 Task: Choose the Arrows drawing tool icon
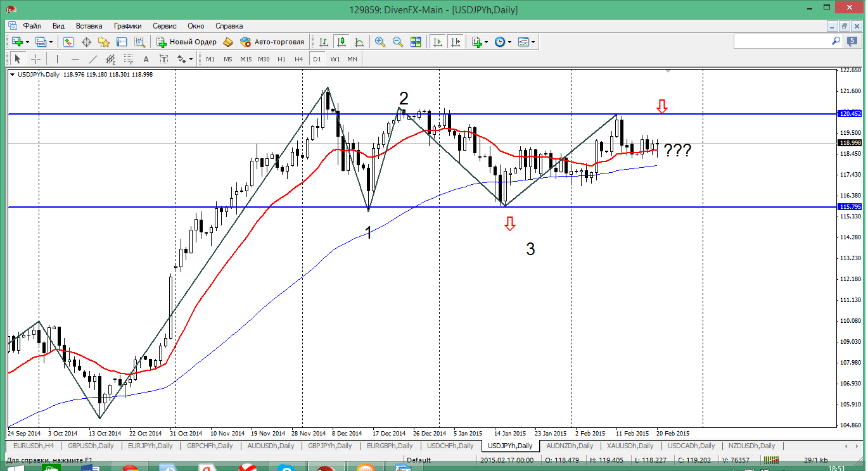182,59
